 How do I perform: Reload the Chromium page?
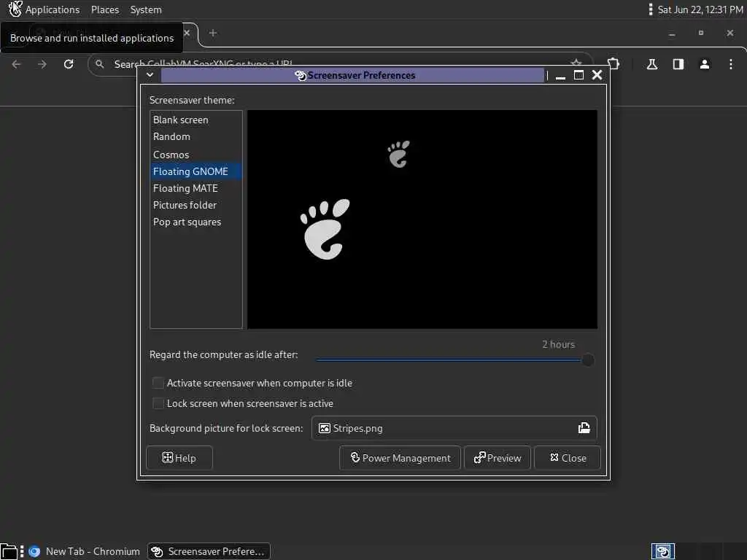click(69, 64)
